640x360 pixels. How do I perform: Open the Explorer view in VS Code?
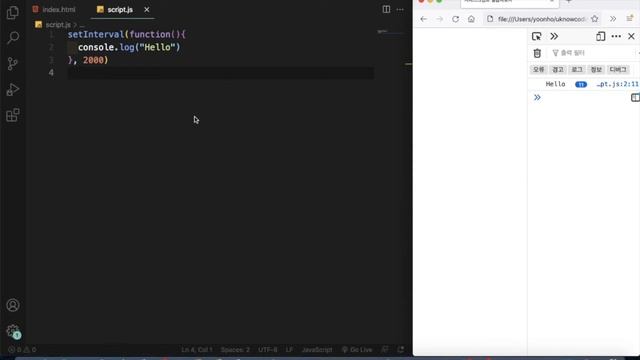tap(13, 13)
